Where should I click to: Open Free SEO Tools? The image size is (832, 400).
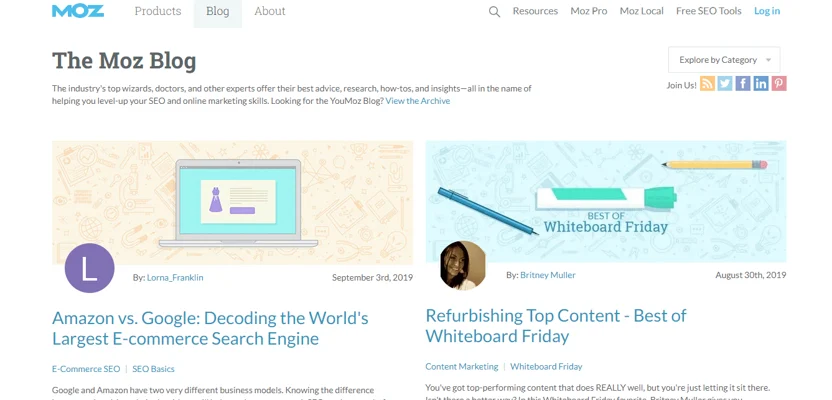click(709, 11)
